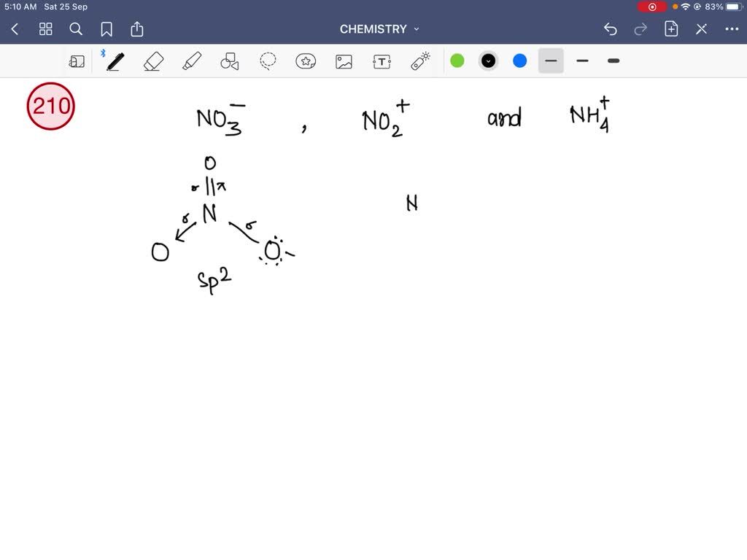
Task: Open the Stickers tool
Action: [306, 61]
